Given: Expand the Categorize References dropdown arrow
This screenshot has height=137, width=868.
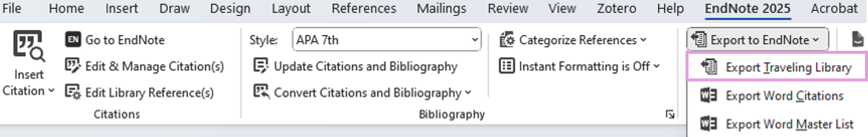Looking at the screenshot, I should [x=644, y=40].
